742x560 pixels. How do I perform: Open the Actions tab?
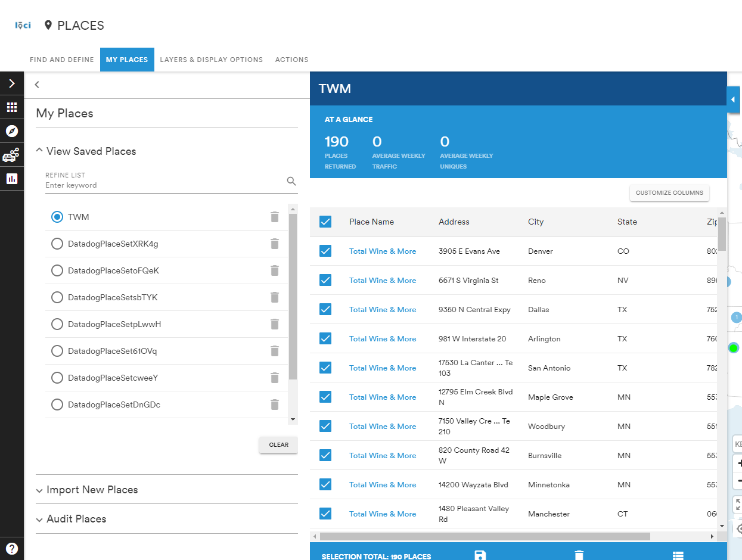(x=292, y=60)
